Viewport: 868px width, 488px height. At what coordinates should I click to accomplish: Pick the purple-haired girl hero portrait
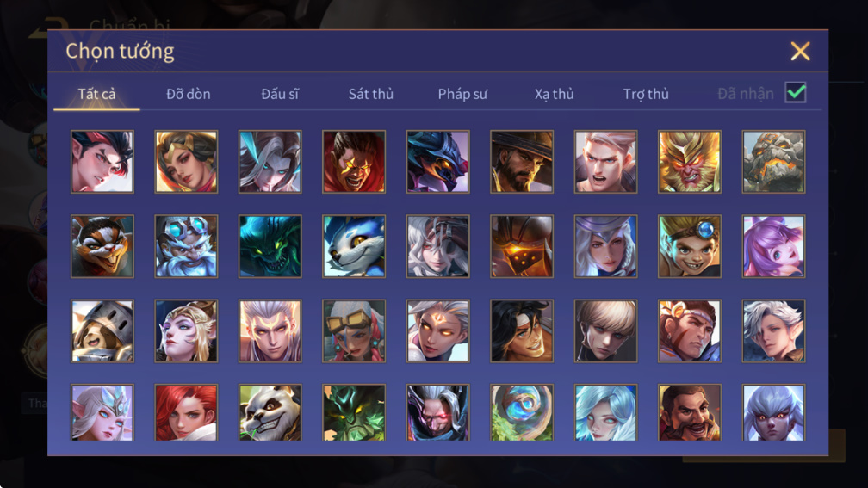(773, 246)
